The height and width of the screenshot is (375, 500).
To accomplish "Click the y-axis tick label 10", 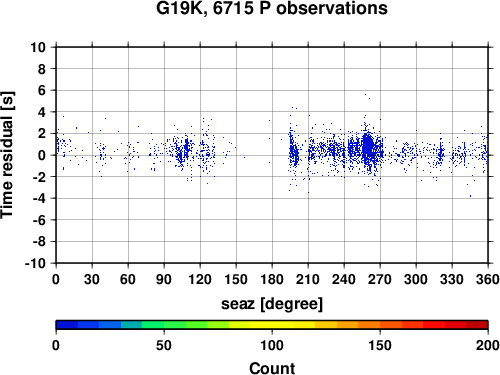I will (38, 47).
